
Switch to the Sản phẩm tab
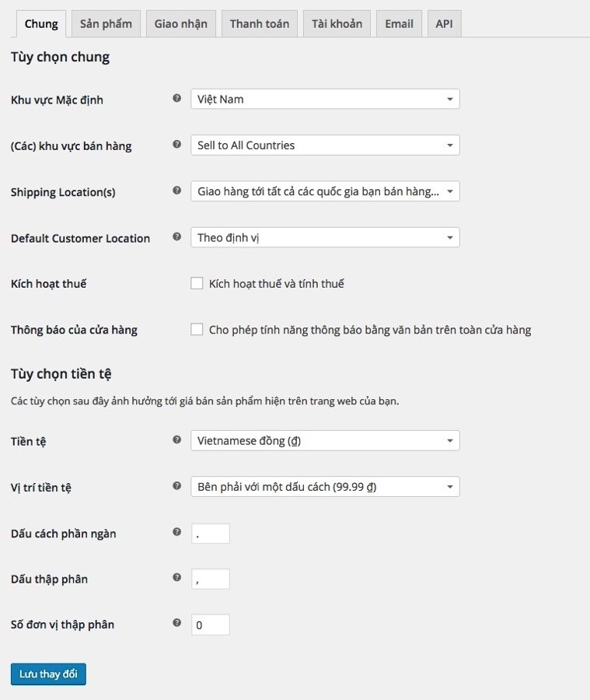pos(106,23)
